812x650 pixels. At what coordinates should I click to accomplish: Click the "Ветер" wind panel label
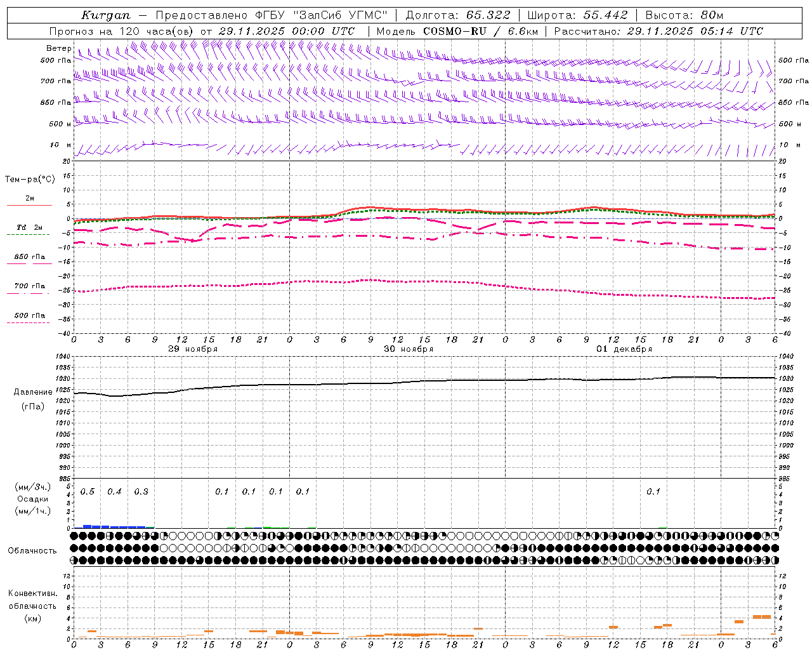coord(58,48)
